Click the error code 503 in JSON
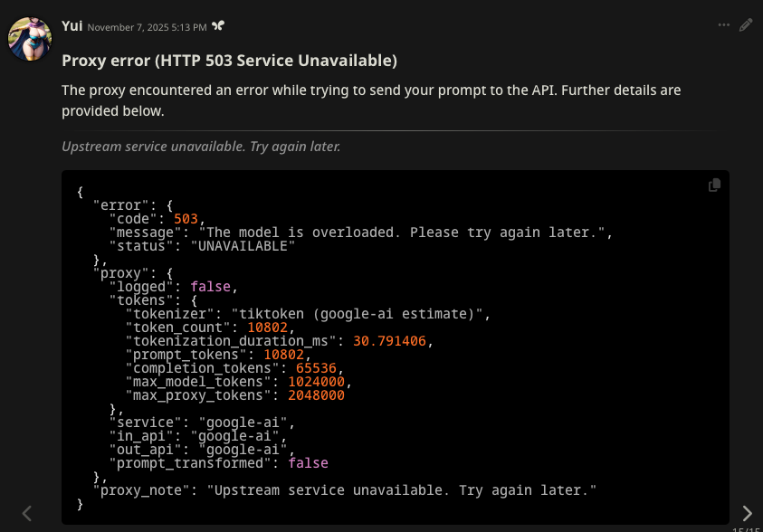The image size is (763, 532). click(x=186, y=219)
